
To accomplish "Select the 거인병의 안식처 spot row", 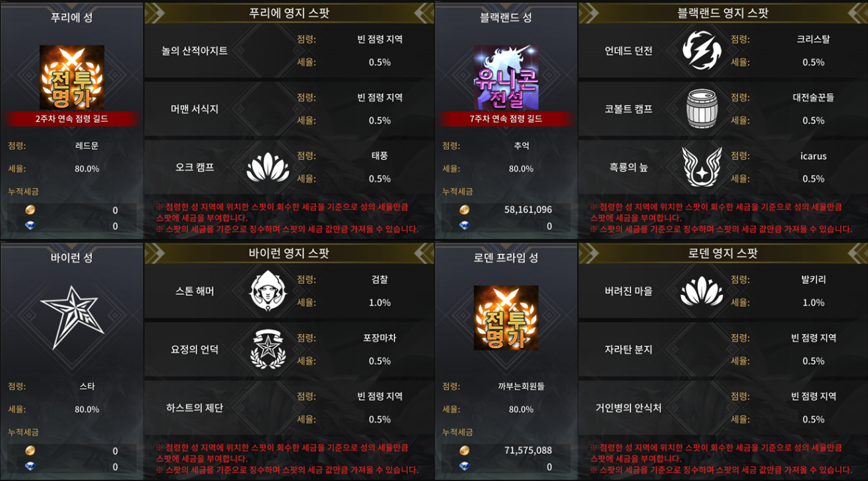I will pos(723,408).
